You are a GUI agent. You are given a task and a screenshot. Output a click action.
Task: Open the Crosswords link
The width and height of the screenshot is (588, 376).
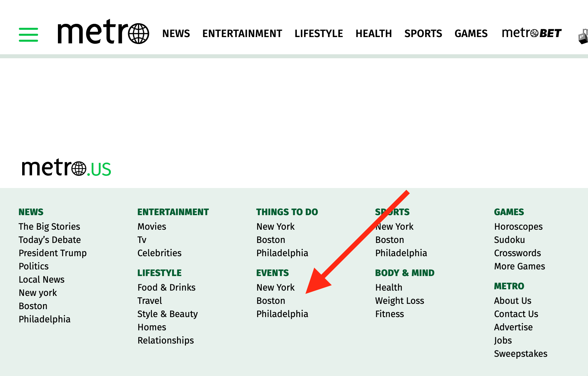pos(518,253)
